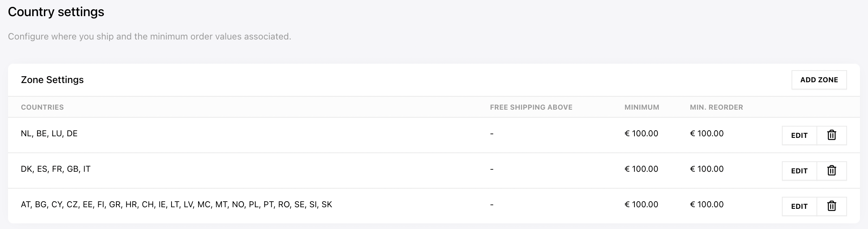
Task: Click the Country settings page heading
Action: 56,12
